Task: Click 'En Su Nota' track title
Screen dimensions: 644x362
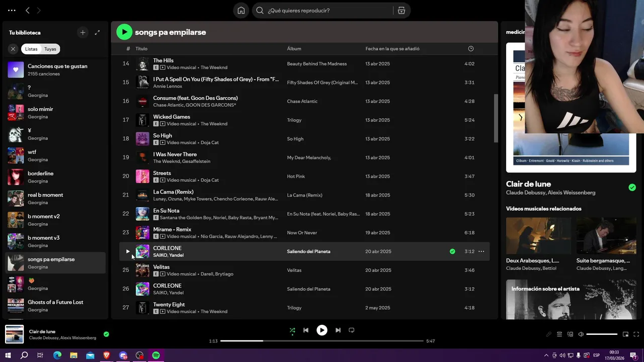Action: pos(166,211)
